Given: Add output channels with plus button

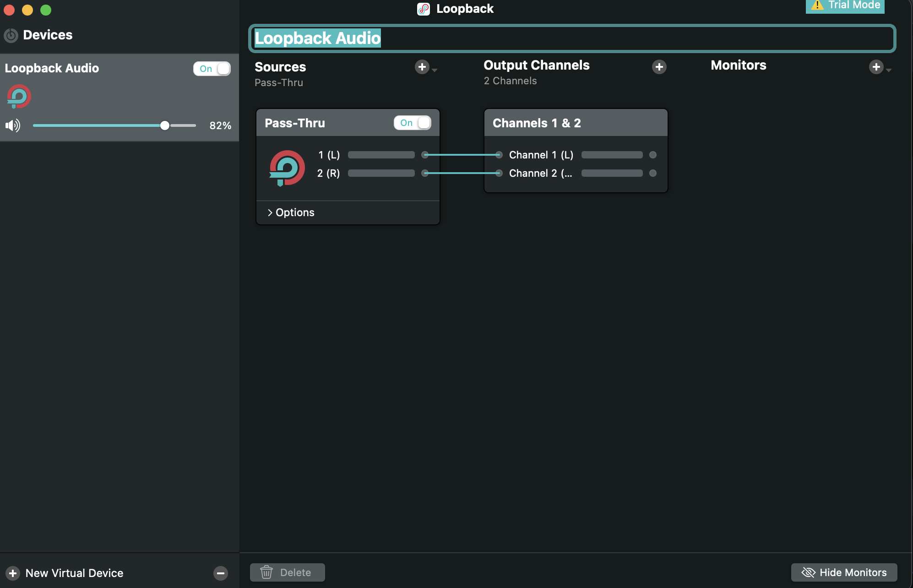Looking at the screenshot, I should point(659,67).
